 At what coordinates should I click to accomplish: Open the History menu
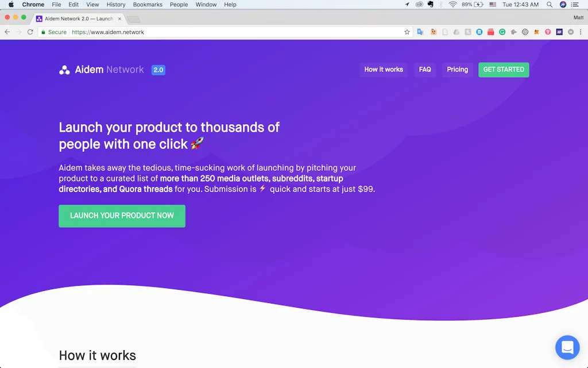[115, 5]
